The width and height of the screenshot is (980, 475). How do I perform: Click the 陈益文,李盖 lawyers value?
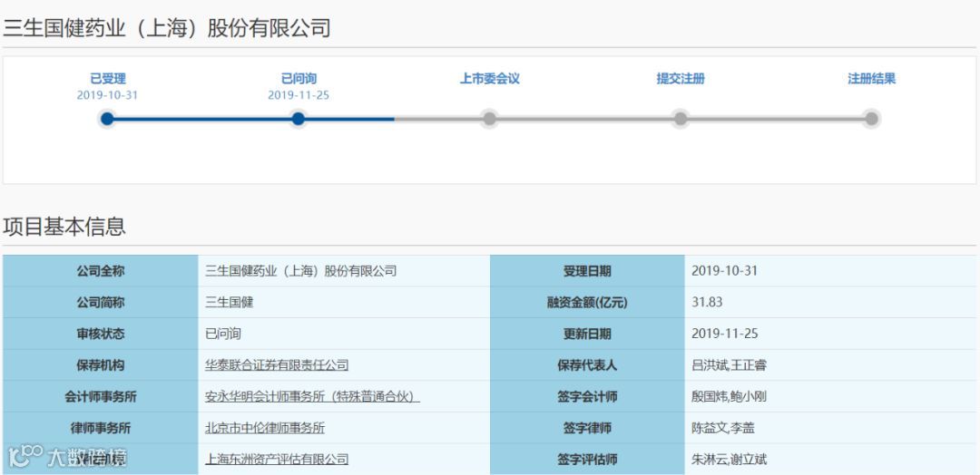723,428
